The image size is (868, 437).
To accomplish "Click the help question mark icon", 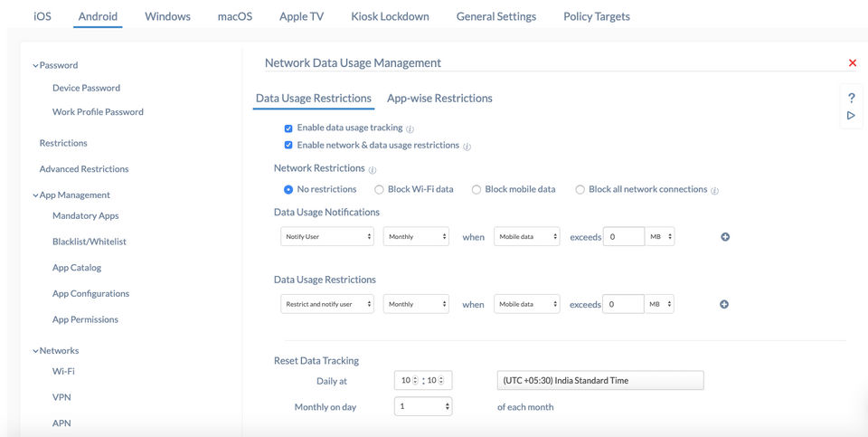I will (851, 98).
